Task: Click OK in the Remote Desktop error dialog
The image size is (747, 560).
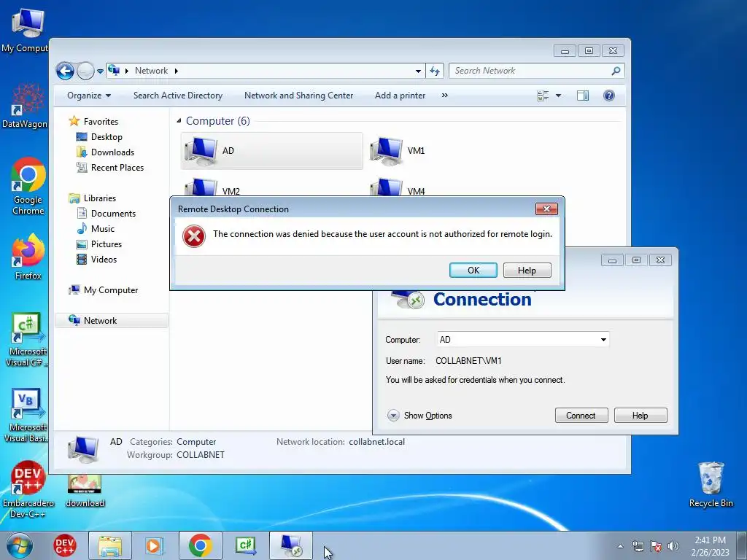Action: tap(473, 270)
